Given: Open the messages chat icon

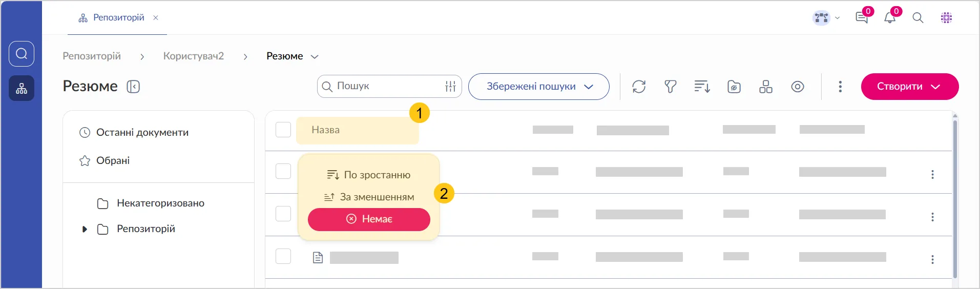Looking at the screenshot, I should click(862, 18).
